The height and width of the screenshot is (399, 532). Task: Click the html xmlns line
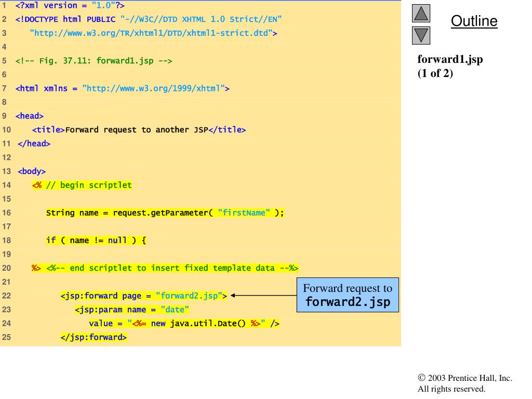123,88
